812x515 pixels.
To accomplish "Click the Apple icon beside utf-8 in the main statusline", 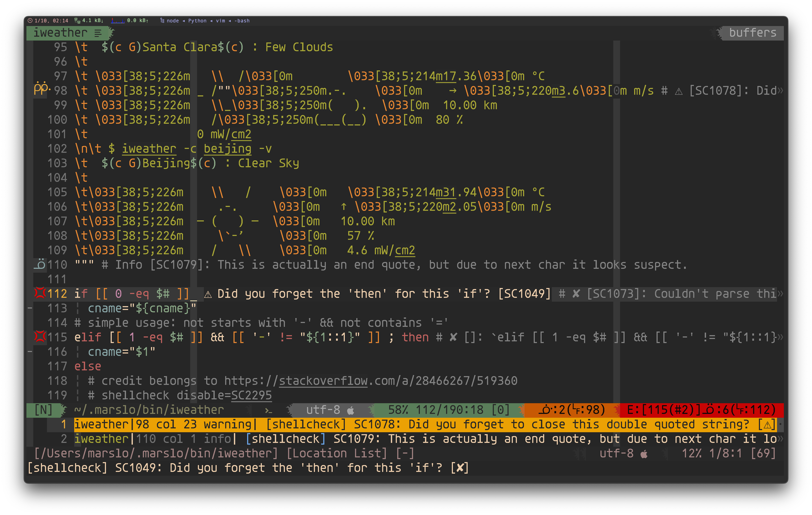I will coord(351,410).
